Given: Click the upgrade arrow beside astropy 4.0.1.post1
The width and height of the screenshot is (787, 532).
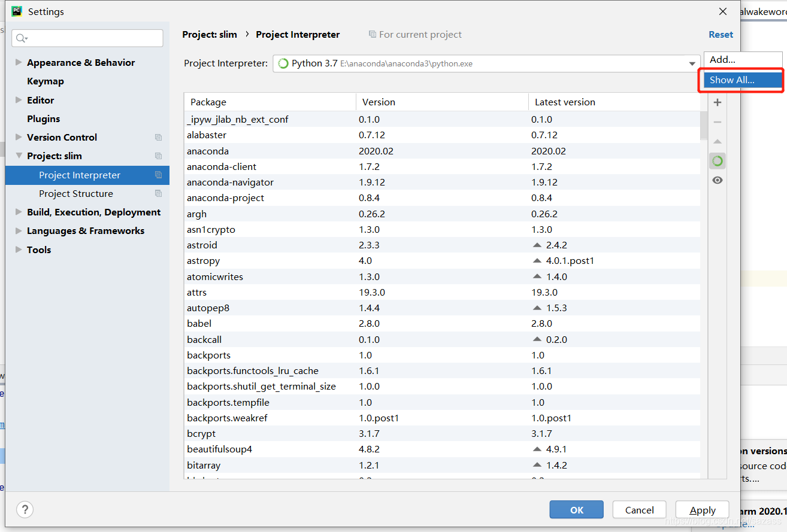Looking at the screenshot, I should pos(537,261).
